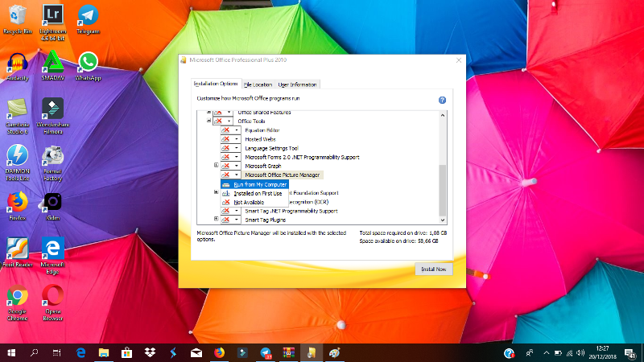The height and width of the screenshot is (362, 644).
Task: Open the Opera Browser desktop shortcut
Action: (52, 303)
